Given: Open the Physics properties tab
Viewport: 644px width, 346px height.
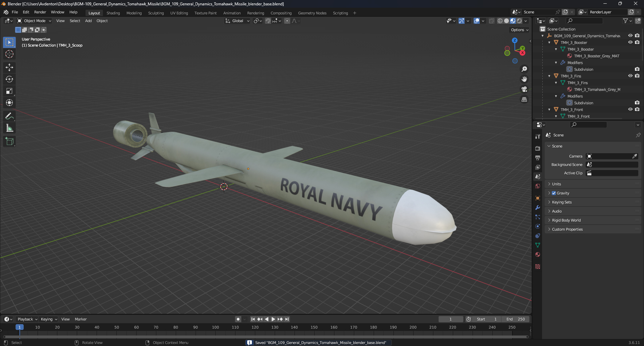Looking at the screenshot, I should (538, 226).
